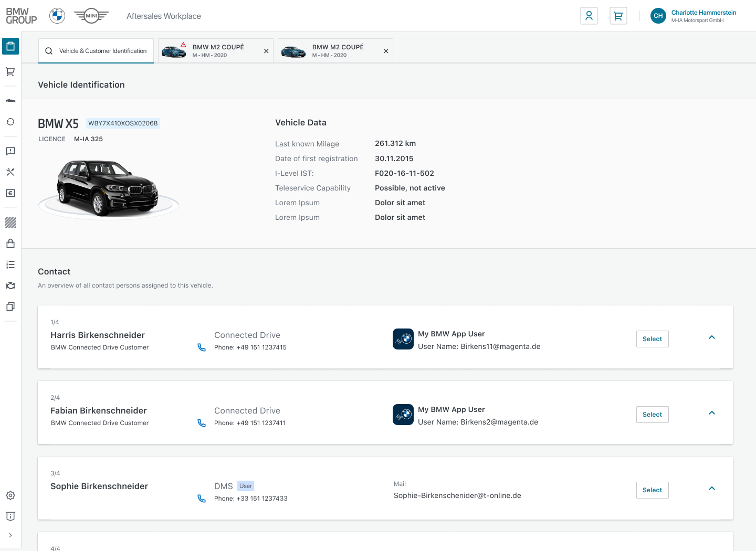Click the checklist icon in sidebar

pyautogui.click(x=10, y=264)
